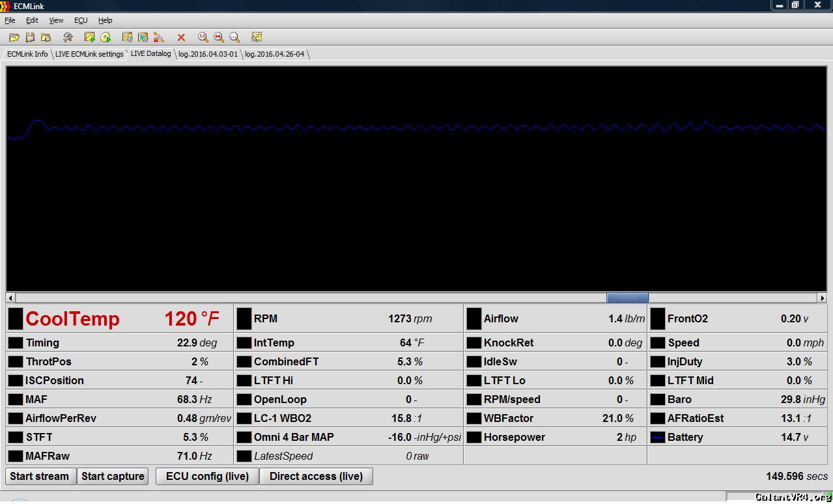
Task: Click the graph with green play arrow icon
Action: tap(90, 38)
